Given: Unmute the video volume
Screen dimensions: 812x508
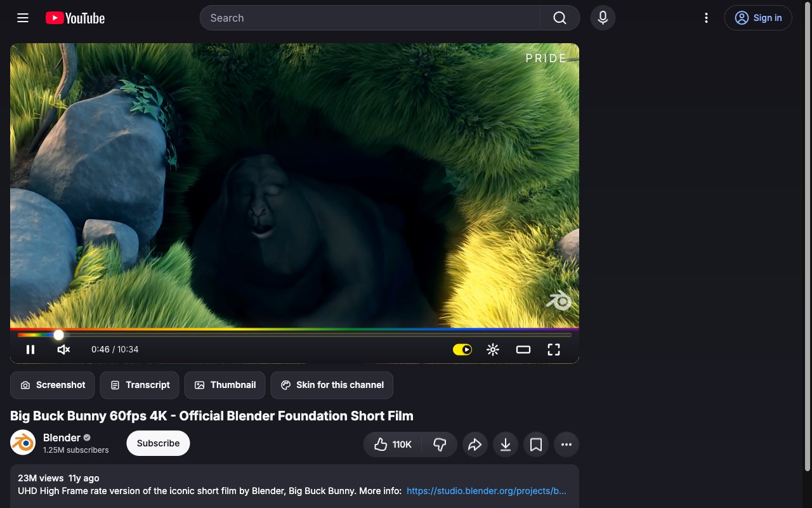Looking at the screenshot, I should click(x=63, y=349).
